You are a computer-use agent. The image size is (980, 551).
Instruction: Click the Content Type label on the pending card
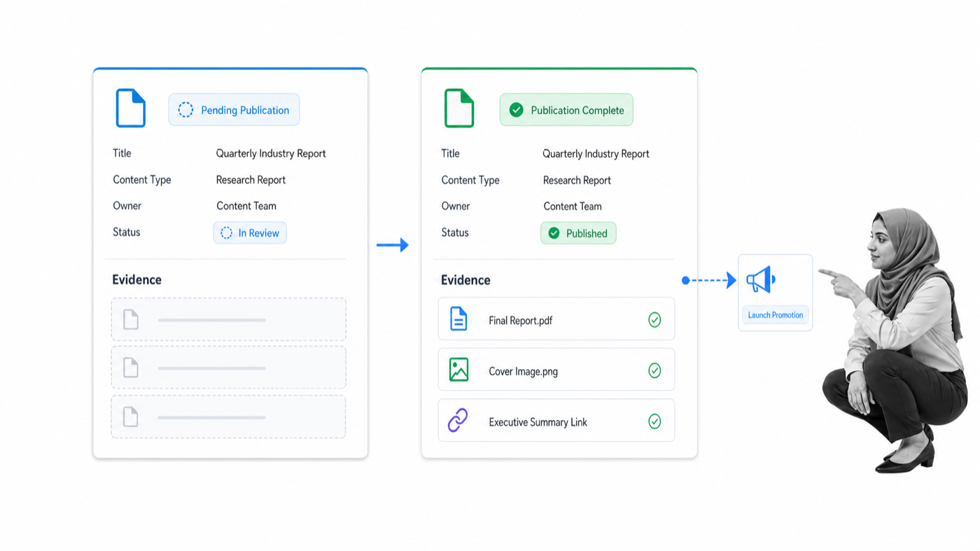[x=142, y=180]
